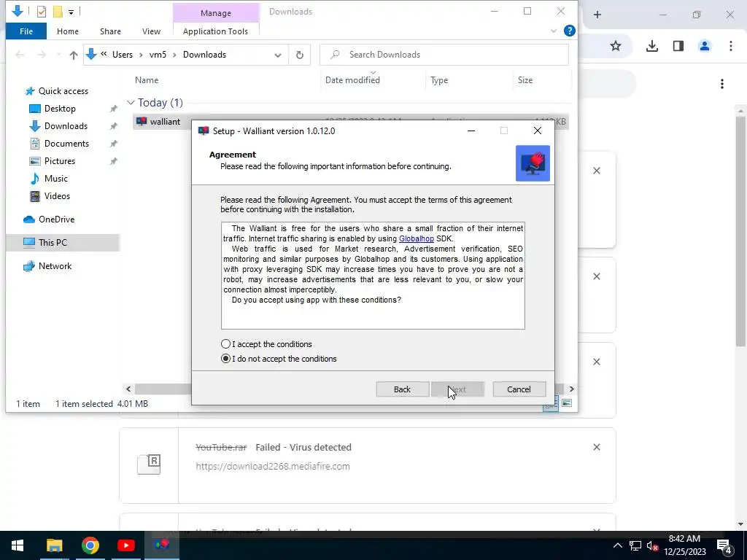Open the notification center icon
The height and width of the screenshot is (560, 747).
click(x=724, y=545)
